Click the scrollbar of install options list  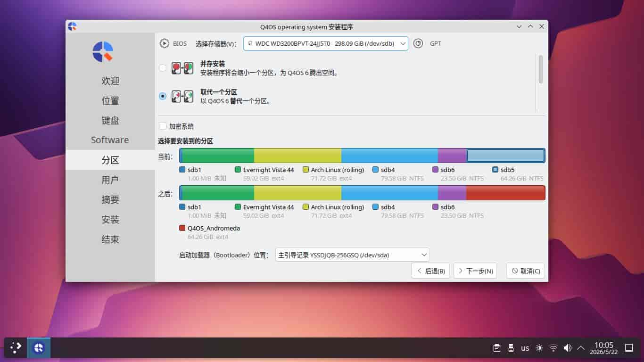tap(540, 69)
